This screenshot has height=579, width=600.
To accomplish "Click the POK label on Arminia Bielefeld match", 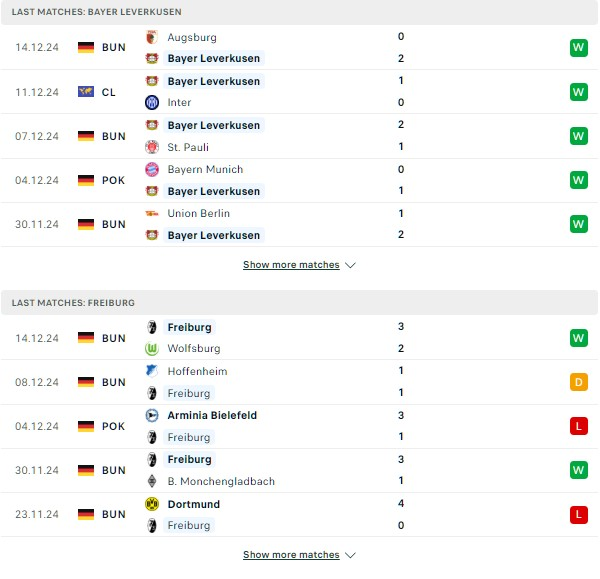I will [x=114, y=426].
